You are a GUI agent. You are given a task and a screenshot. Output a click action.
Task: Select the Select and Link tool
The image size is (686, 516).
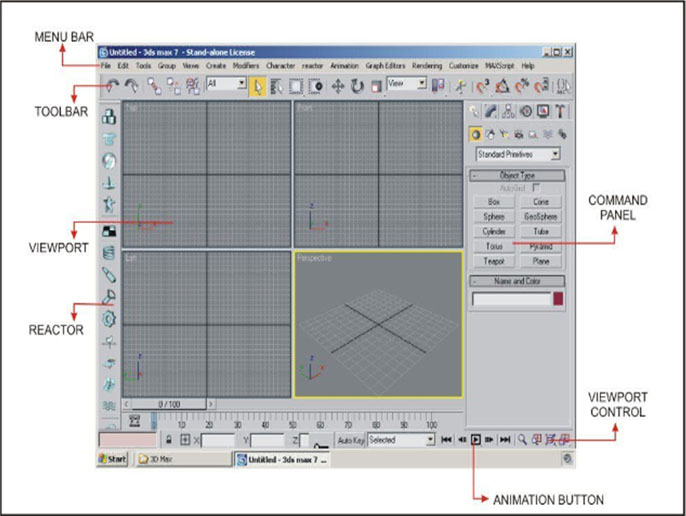coord(154,86)
